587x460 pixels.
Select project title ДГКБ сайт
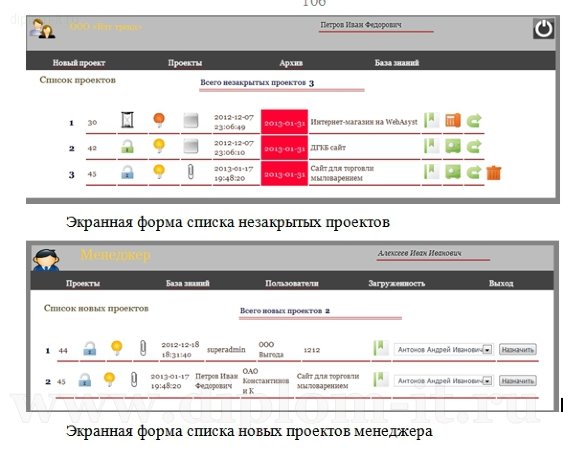pyautogui.click(x=328, y=147)
